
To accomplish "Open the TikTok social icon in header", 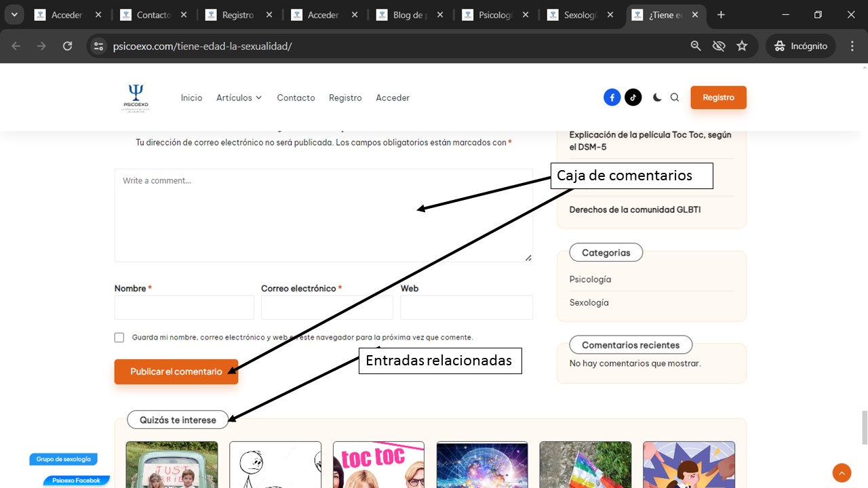I will point(633,98).
